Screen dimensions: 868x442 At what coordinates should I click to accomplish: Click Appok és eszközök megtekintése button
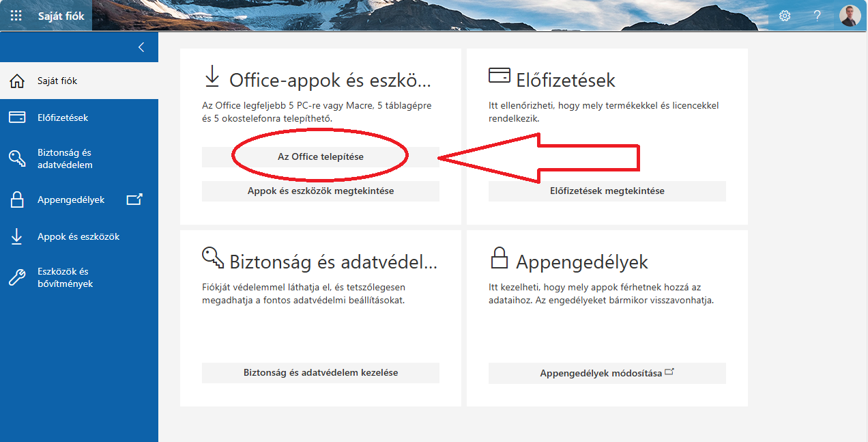coord(321,191)
